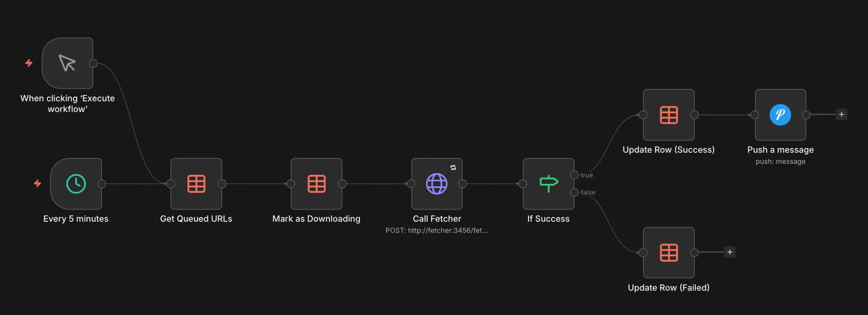Click the 'Push a message' label
Viewport: 868px width, 315px height.
[780, 150]
